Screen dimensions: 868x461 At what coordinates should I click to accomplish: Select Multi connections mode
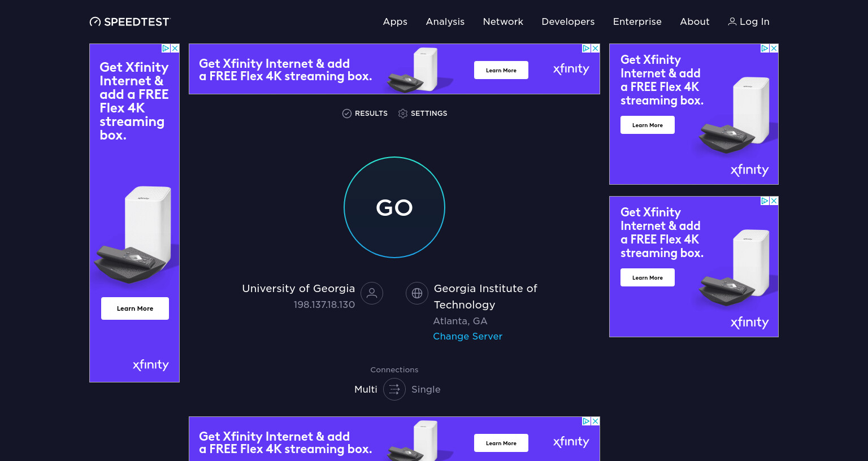click(x=366, y=389)
